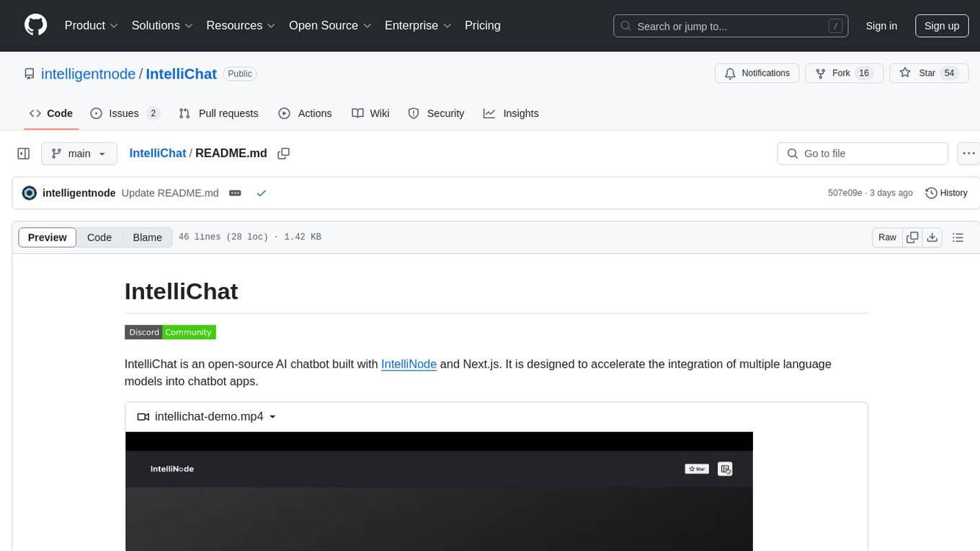Click the Sign up button

coord(942,26)
